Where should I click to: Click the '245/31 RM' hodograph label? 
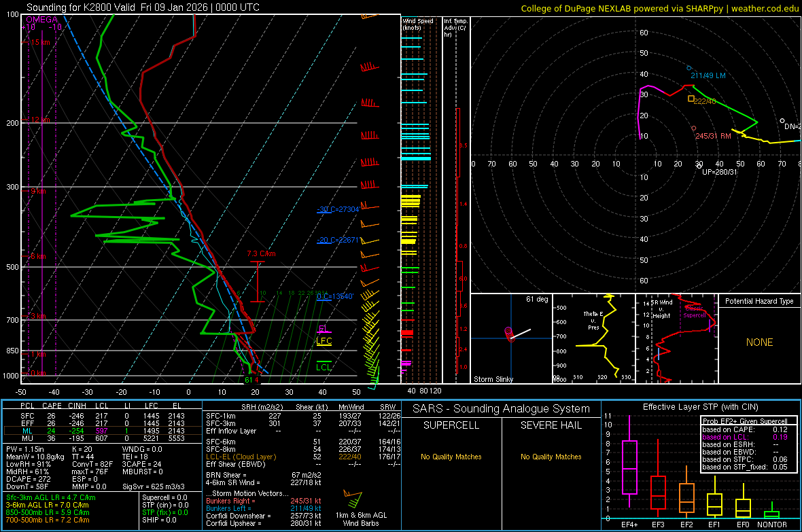713,136
